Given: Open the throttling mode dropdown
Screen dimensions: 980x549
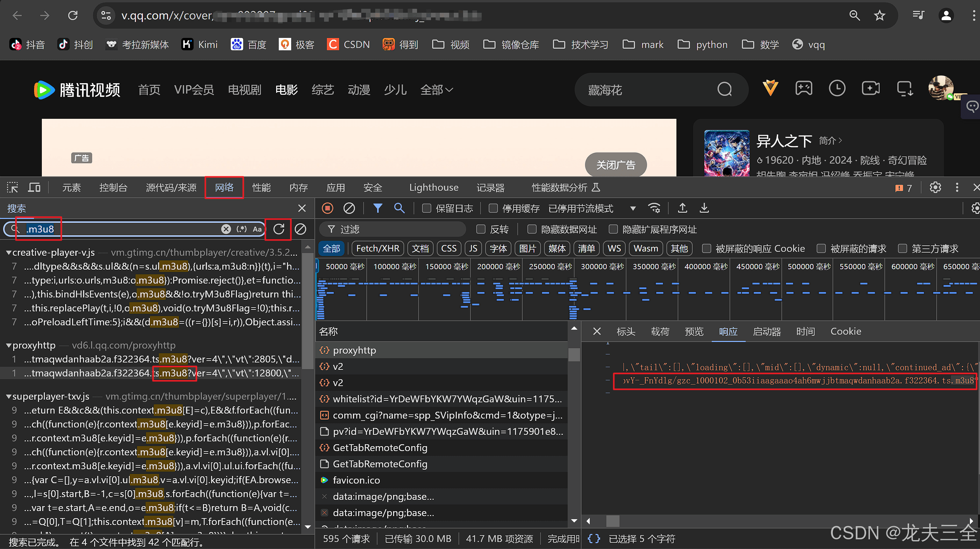Looking at the screenshot, I should coord(633,208).
